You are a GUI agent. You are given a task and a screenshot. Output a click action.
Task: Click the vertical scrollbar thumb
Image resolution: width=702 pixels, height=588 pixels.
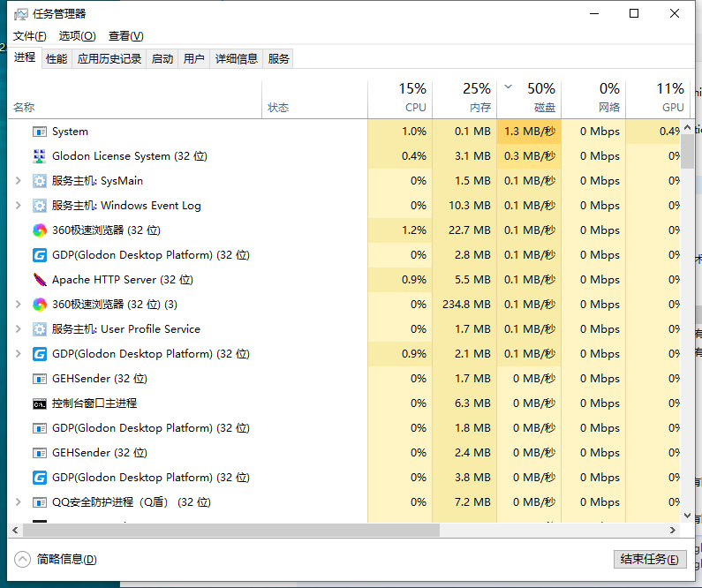(687, 151)
